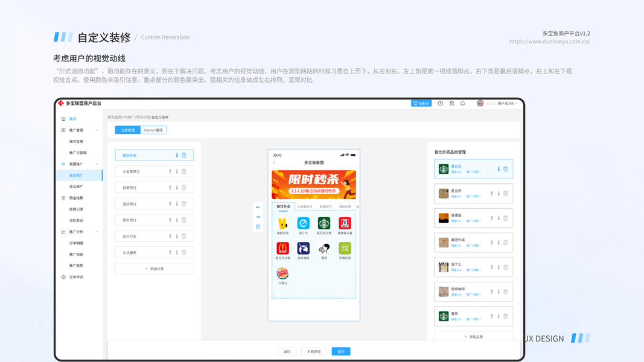Open 媒体管理 in the sidebar
644x362 pixels.
(76, 142)
